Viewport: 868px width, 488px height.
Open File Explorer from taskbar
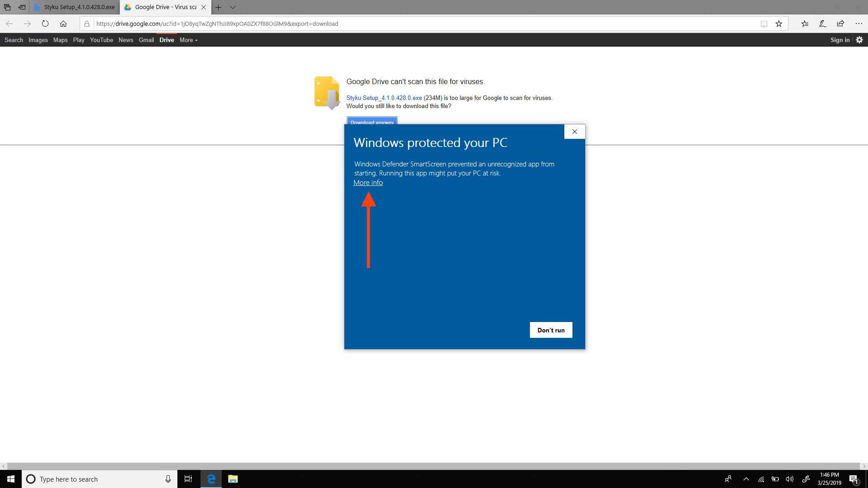(x=233, y=479)
